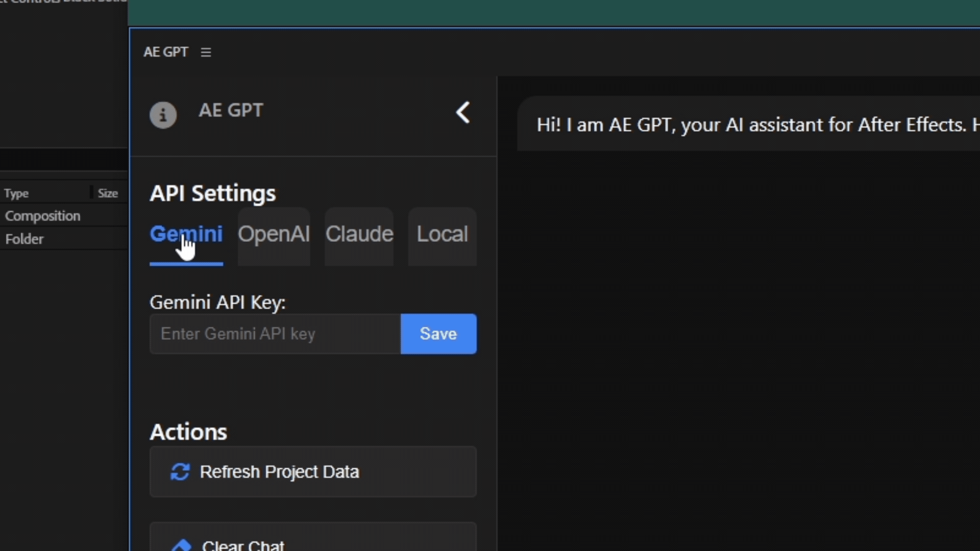This screenshot has height=551, width=980.
Task: Switch to the OpenAI tab
Action: (x=274, y=236)
